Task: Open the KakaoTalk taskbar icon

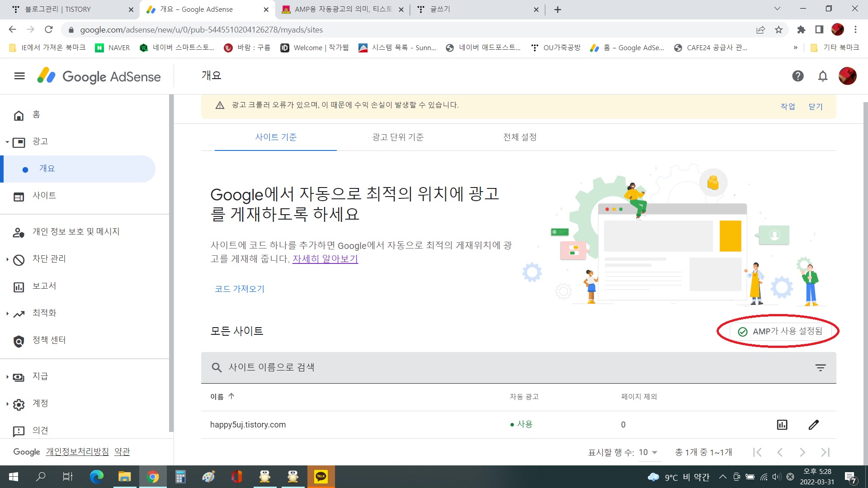Action: coord(321,477)
